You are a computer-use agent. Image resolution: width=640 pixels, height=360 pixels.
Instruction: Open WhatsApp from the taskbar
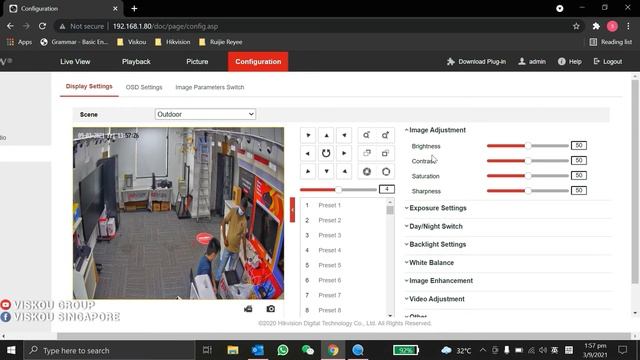pos(282,350)
